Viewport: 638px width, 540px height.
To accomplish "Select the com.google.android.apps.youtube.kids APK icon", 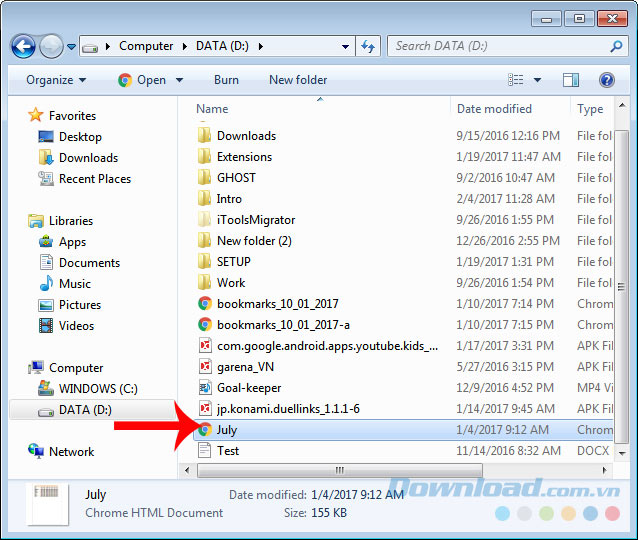I will click(x=205, y=345).
